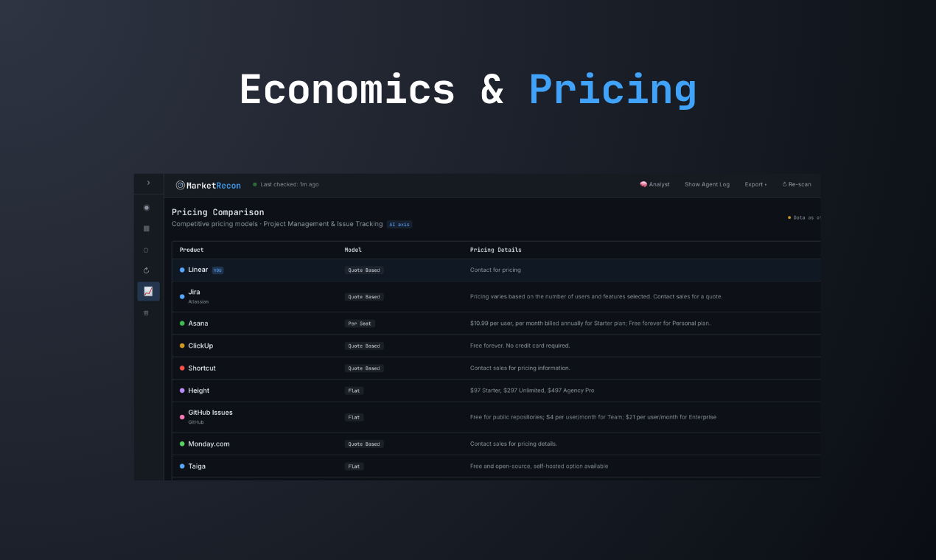
Task: Click the green status dot near Last checked
Action: tap(254, 184)
